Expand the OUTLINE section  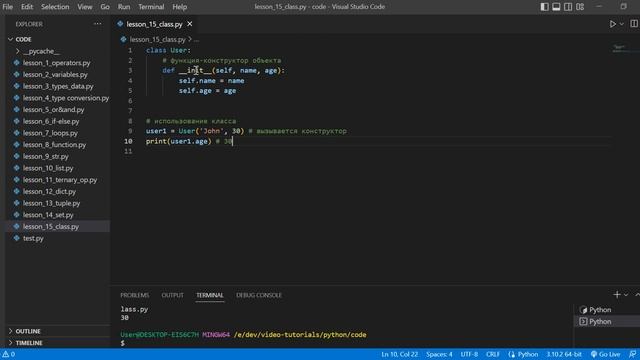pyautogui.click(x=28, y=331)
